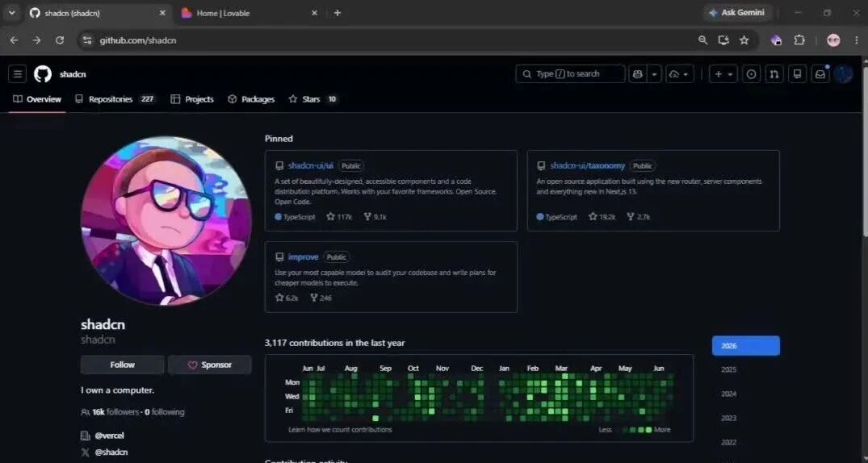Expand the Copilot dropdown arrow
The height and width of the screenshot is (463, 868).
pos(654,74)
